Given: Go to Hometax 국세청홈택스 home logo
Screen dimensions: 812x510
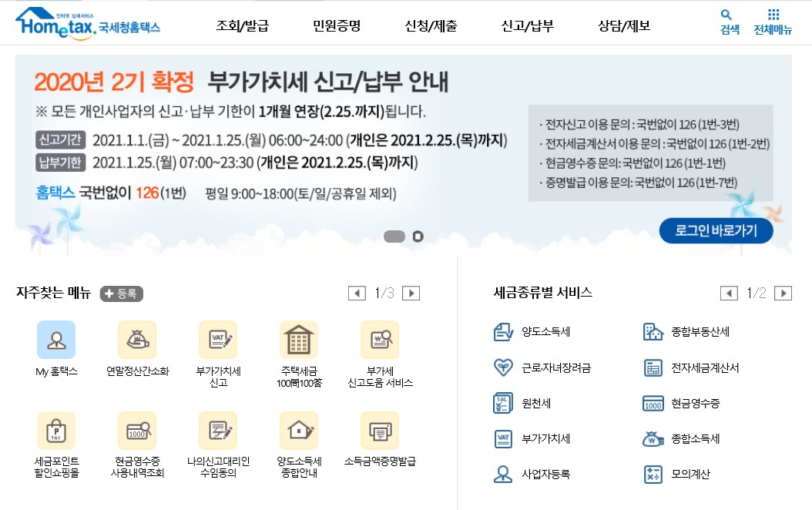Looking at the screenshot, I should [x=88, y=23].
